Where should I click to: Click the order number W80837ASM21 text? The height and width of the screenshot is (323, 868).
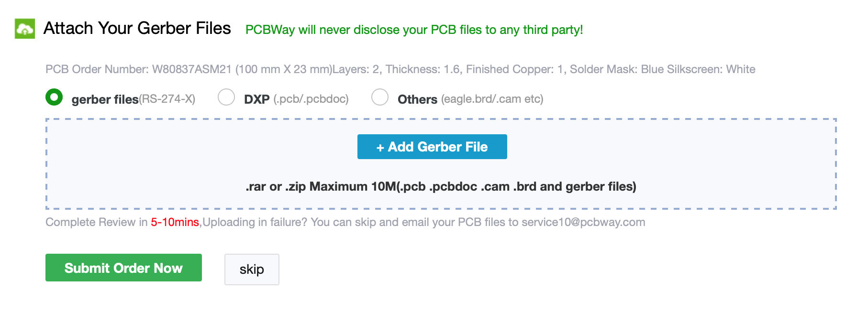pos(192,69)
